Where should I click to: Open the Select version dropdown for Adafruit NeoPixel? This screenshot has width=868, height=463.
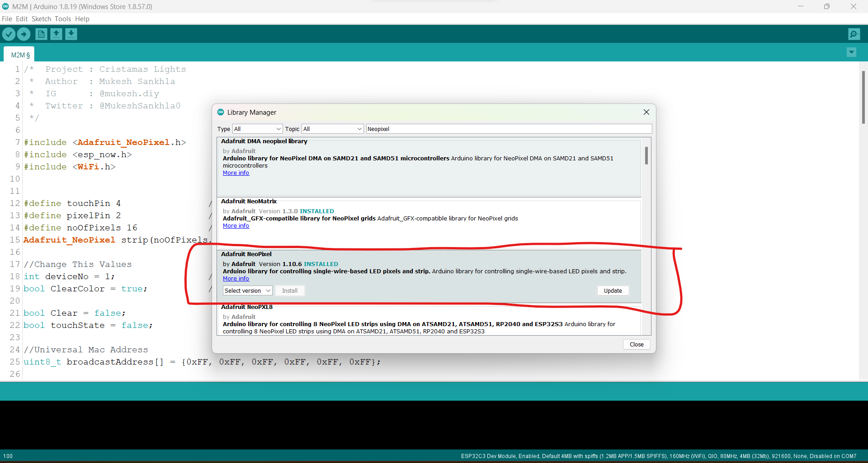tap(247, 290)
